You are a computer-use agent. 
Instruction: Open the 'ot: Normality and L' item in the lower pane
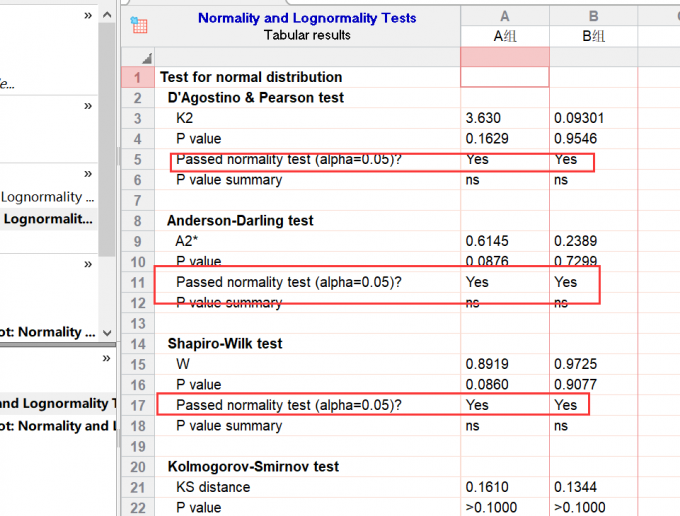55,426
